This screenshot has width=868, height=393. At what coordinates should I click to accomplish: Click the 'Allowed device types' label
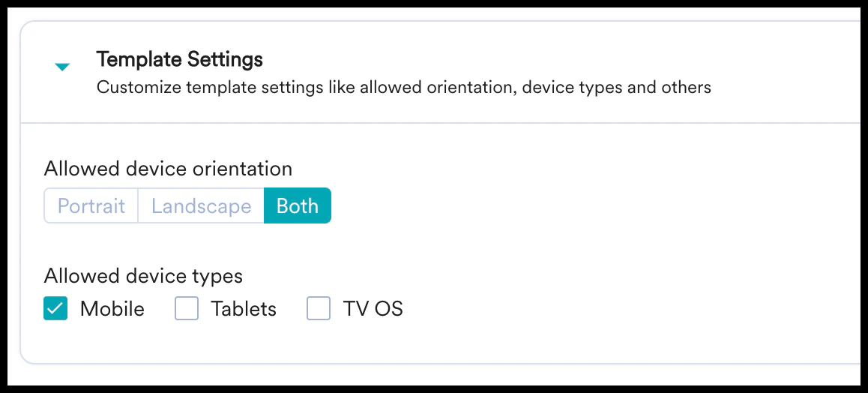click(143, 276)
